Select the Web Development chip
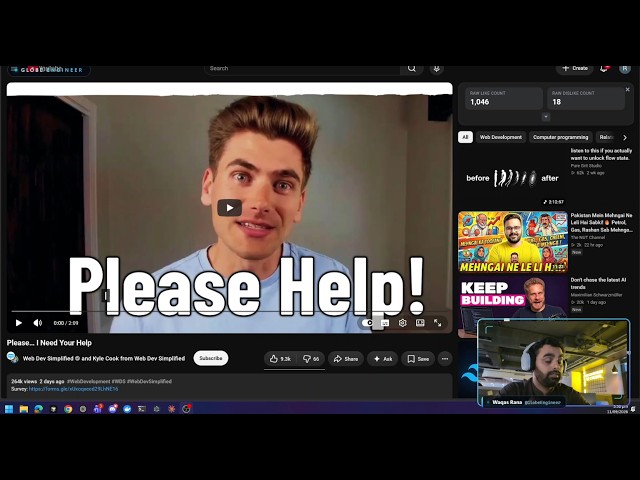Image resolution: width=640 pixels, height=480 pixels. pos(501,137)
